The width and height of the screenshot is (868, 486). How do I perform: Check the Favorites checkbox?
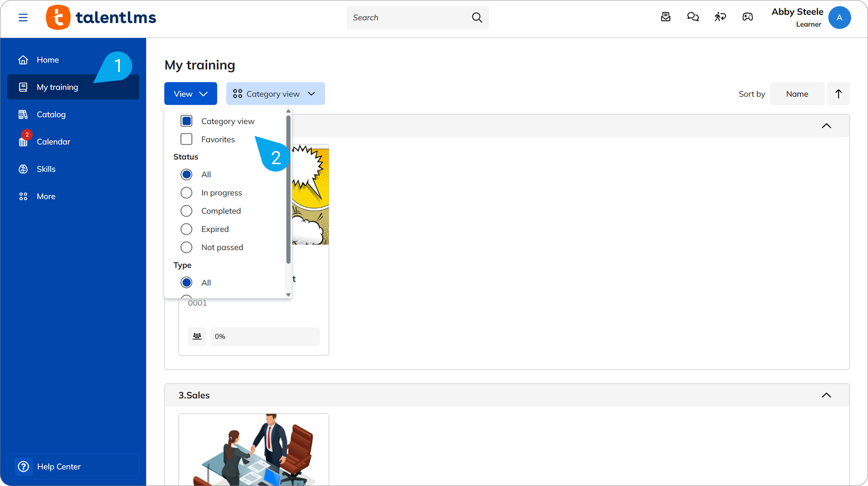pos(186,139)
